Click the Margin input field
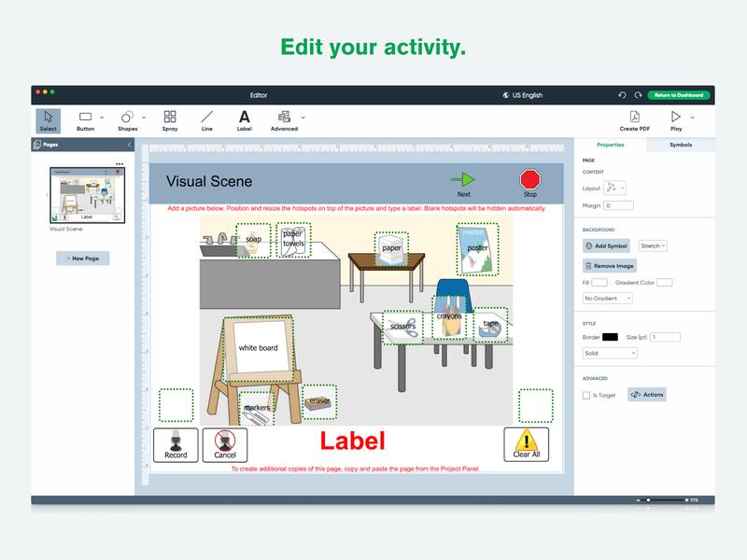This screenshot has width=747, height=560. click(x=618, y=205)
